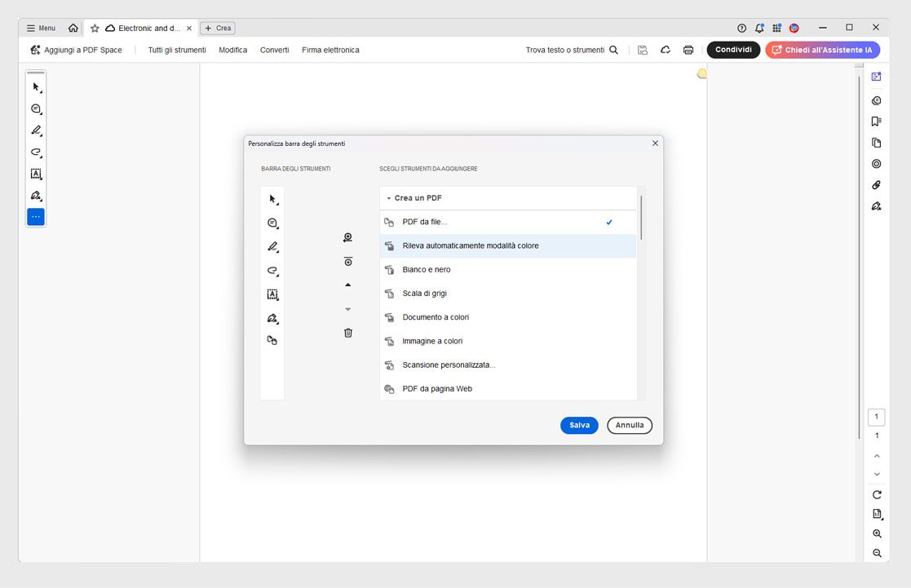911x588 pixels.
Task: Toggle the checkmark on PDF da file
Action: 608,221
